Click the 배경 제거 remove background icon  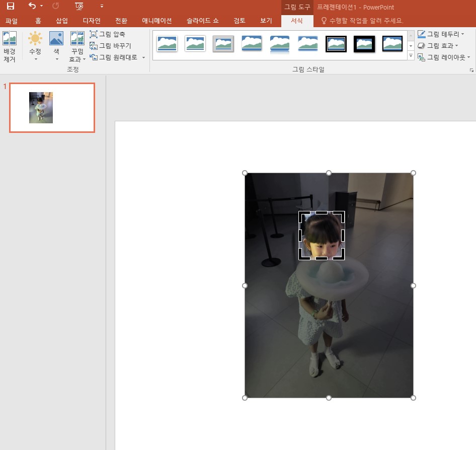tap(10, 46)
